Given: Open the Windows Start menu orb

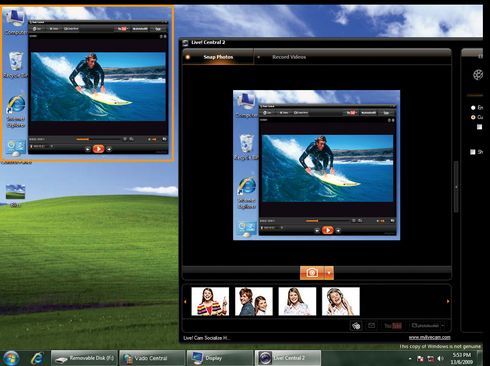Looking at the screenshot, I should 11,358.
